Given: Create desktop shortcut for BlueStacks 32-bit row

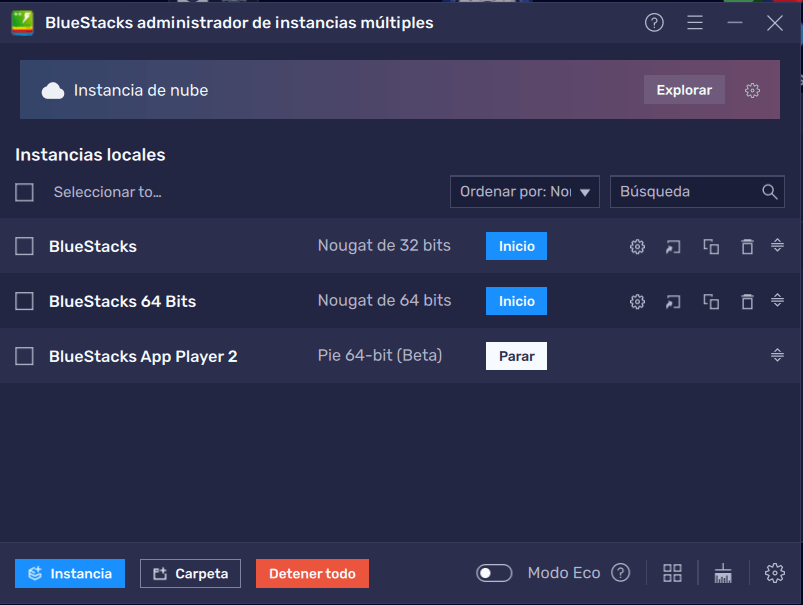Looking at the screenshot, I should tap(673, 247).
